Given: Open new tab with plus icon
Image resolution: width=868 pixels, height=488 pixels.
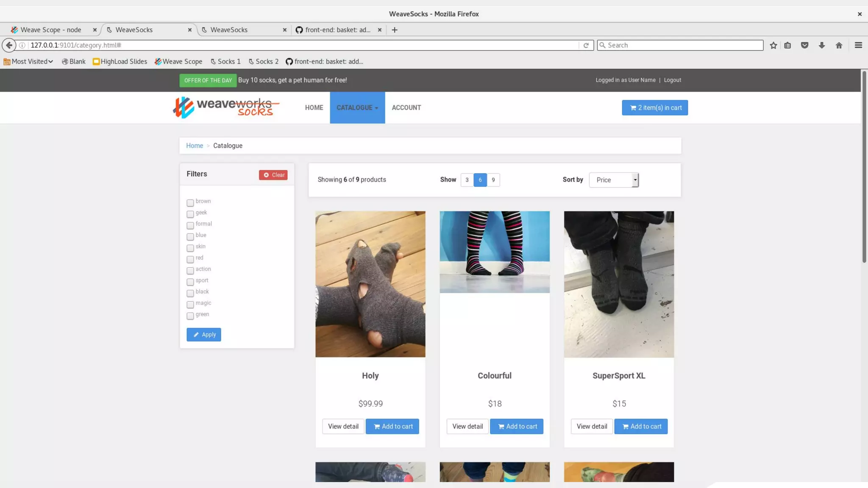Looking at the screenshot, I should [x=394, y=30].
